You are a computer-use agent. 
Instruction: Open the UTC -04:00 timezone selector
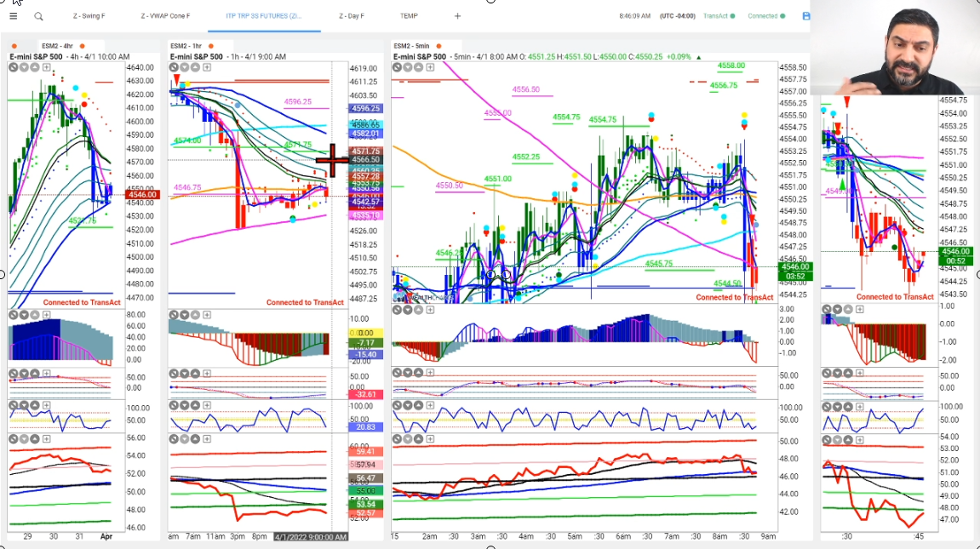(678, 15)
